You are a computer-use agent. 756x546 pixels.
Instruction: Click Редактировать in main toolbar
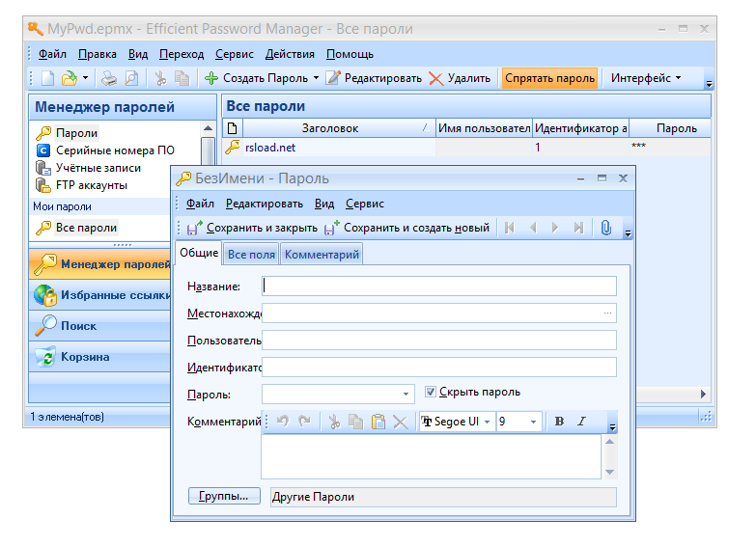tap(374, 78)
